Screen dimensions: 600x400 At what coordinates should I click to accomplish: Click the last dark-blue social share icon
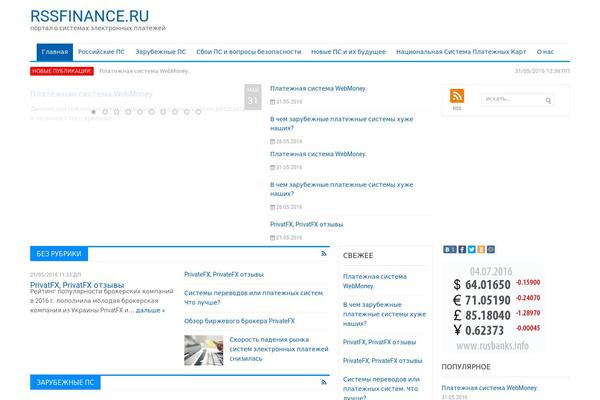coord(491,249)
